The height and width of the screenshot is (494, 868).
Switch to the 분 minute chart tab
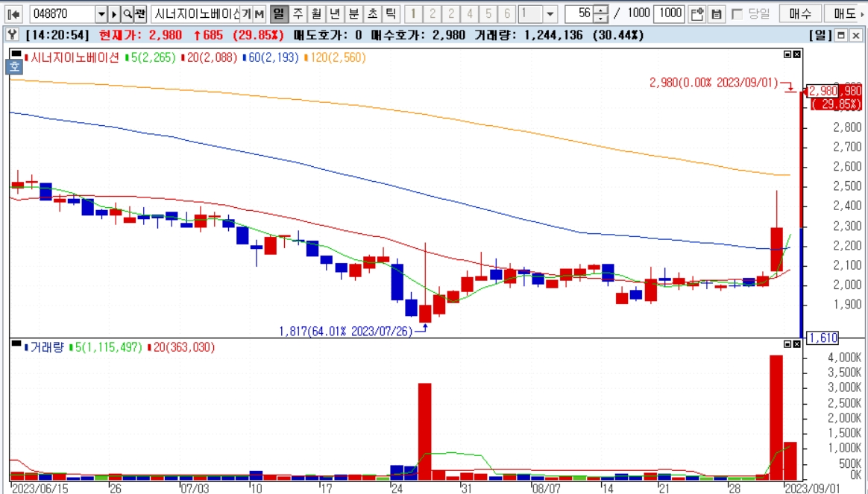tap(353, 14)
